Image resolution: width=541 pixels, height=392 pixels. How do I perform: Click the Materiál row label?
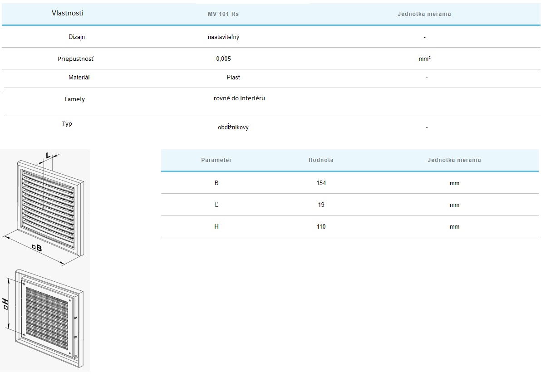[x=79, y=78]
